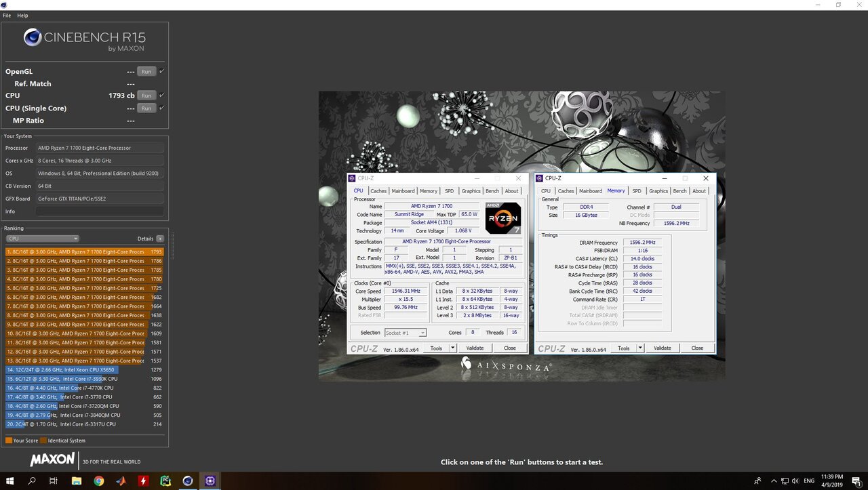Click the CPU-Z title icon of Memory window
This screenshot has width=868, height=490.
point(539,178)
